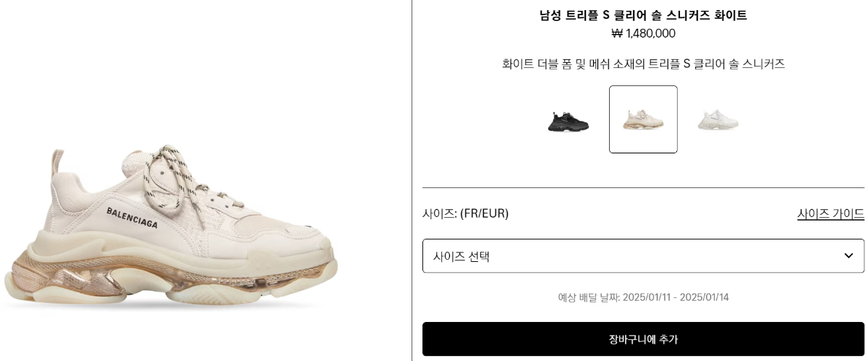
Task: Click the product description about 더블 폼 및 메쉬
Action: (x=643, y=64)
